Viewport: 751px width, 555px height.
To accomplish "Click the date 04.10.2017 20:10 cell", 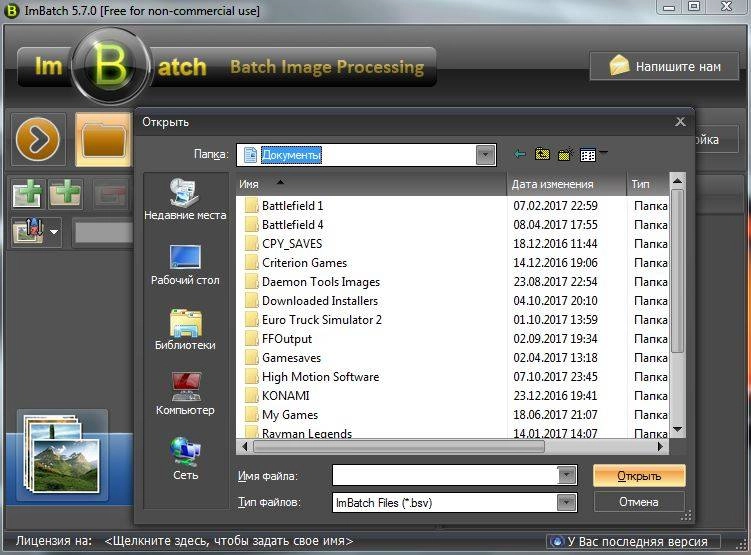I will pyautogui.click(x=556, y=301).
